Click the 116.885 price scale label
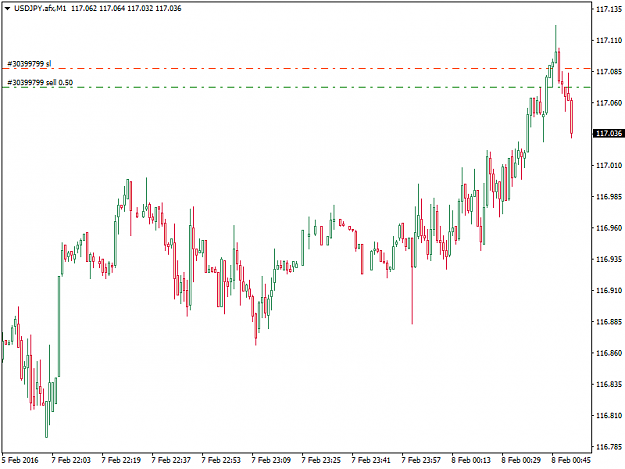The height and width of the screenshot is (469, 625). 609,322
